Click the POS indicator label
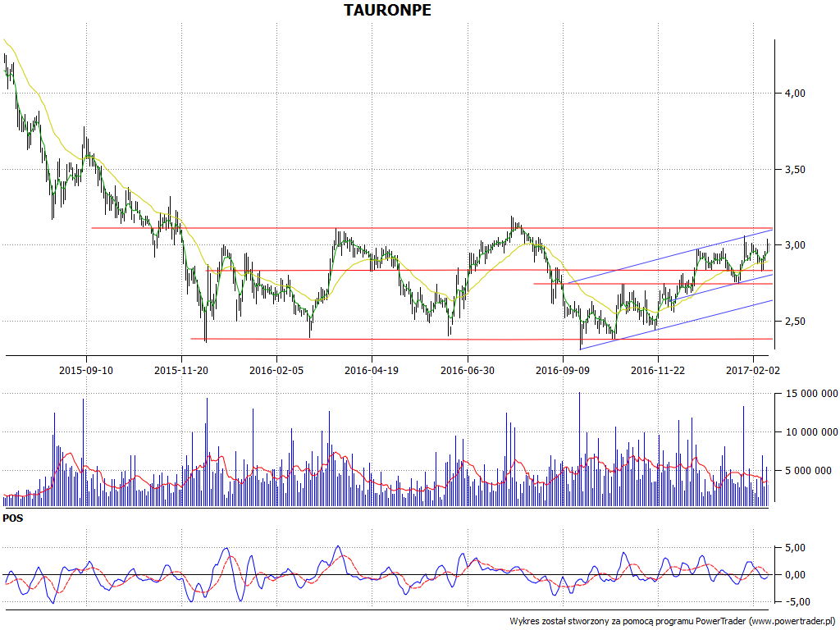840x630 pixels. [13, 518]
